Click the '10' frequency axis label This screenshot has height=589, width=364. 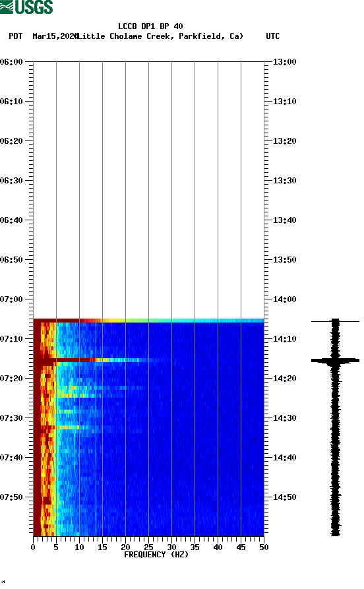tap(79, 547)
